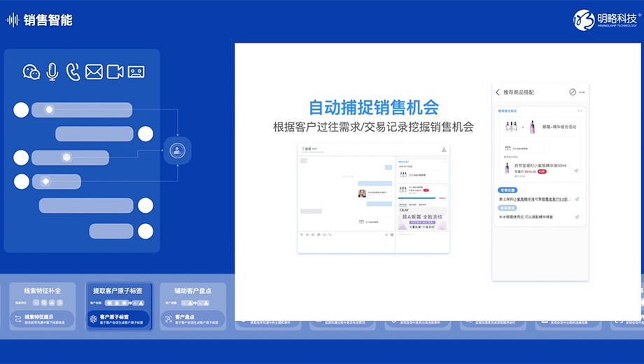Click the 明略科技 logo
Screen dimensions: 644x364
click(606, 20)
